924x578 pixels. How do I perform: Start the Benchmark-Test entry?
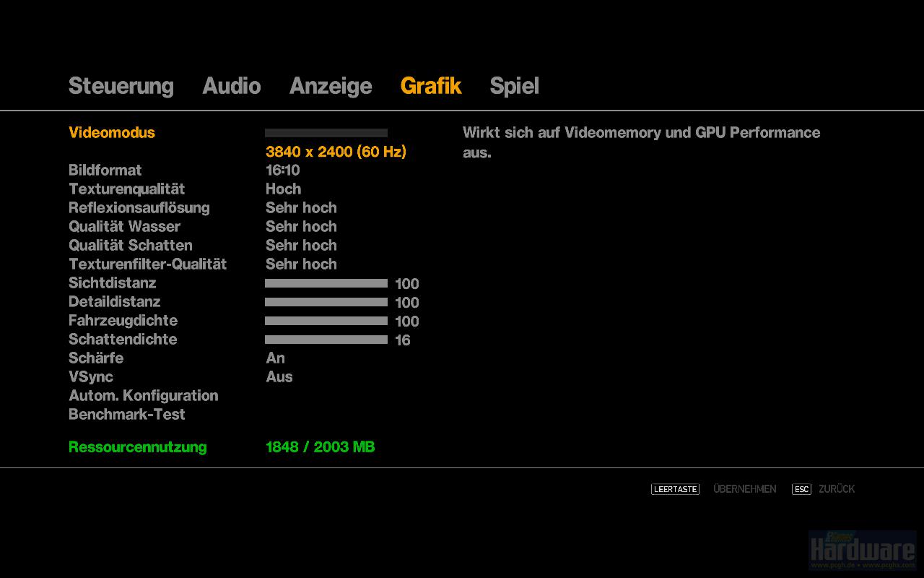[126, 415]
